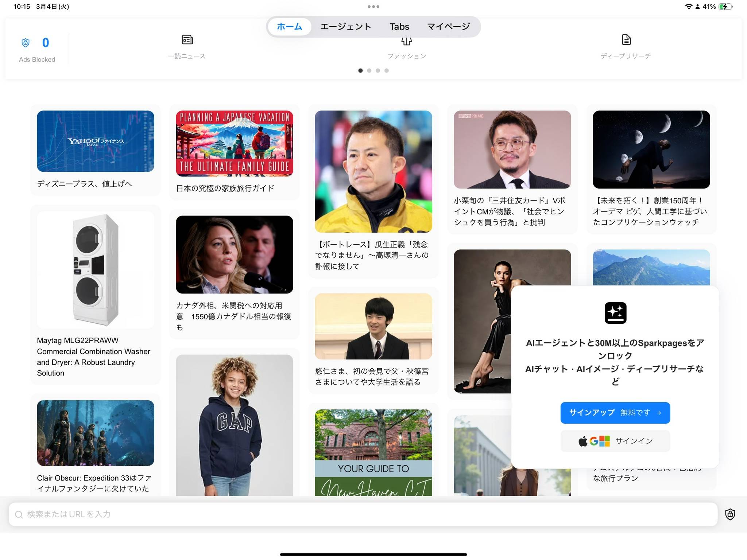Tap the privacy shield icon beside search bar

pos(730,514)
